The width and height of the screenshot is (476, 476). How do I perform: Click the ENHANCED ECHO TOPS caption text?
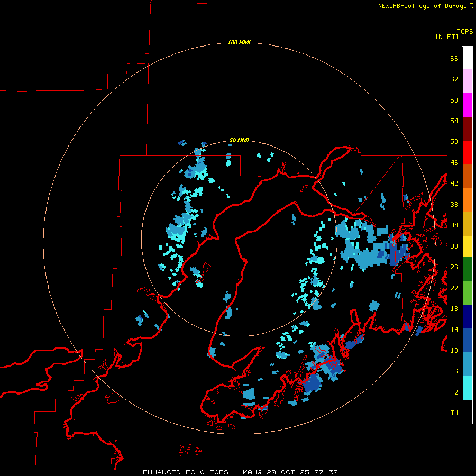point(186,472)
